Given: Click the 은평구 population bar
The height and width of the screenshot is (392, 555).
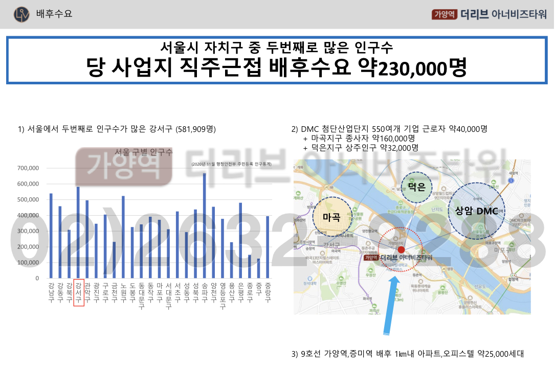Looking at the screenshot, I should point(241,241).
